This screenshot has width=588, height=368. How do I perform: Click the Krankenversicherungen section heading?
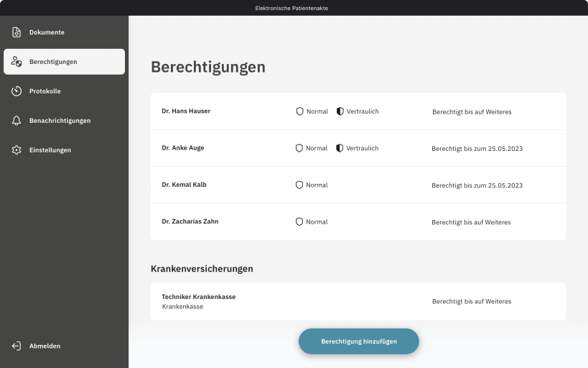[x=202, y=269]
